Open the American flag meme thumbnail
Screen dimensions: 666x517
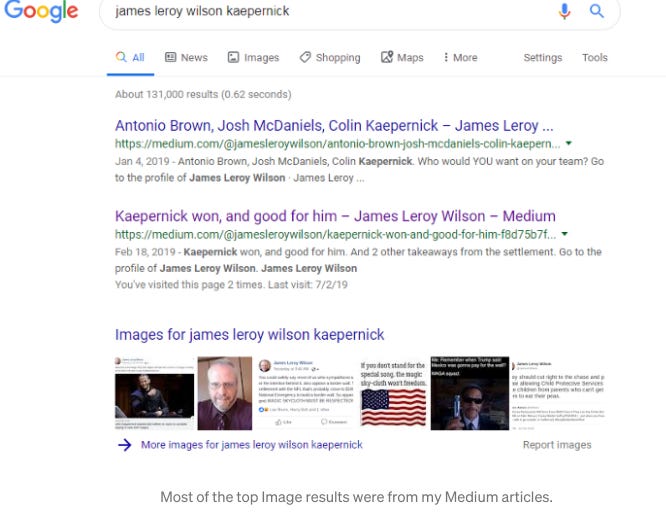[393, 393]
